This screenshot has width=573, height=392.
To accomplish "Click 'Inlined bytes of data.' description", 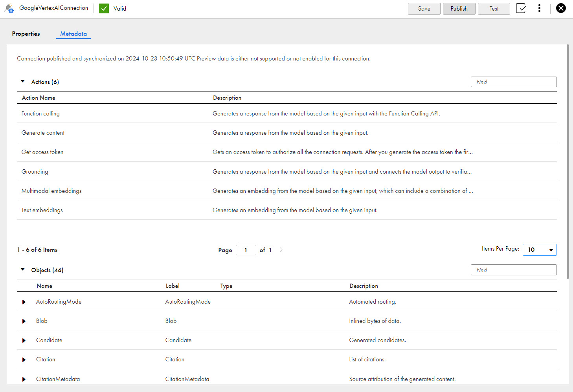I will [375, 321].
